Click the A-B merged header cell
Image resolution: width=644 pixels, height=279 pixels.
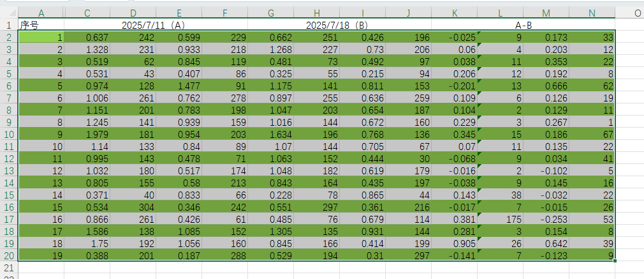tap(523, 26)
